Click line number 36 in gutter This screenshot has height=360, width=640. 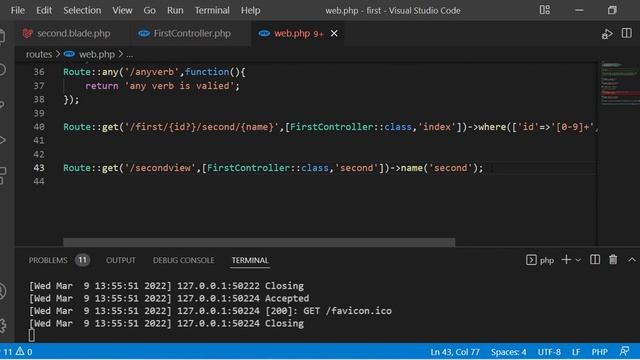pyautogui.click(x=39, y=72)
